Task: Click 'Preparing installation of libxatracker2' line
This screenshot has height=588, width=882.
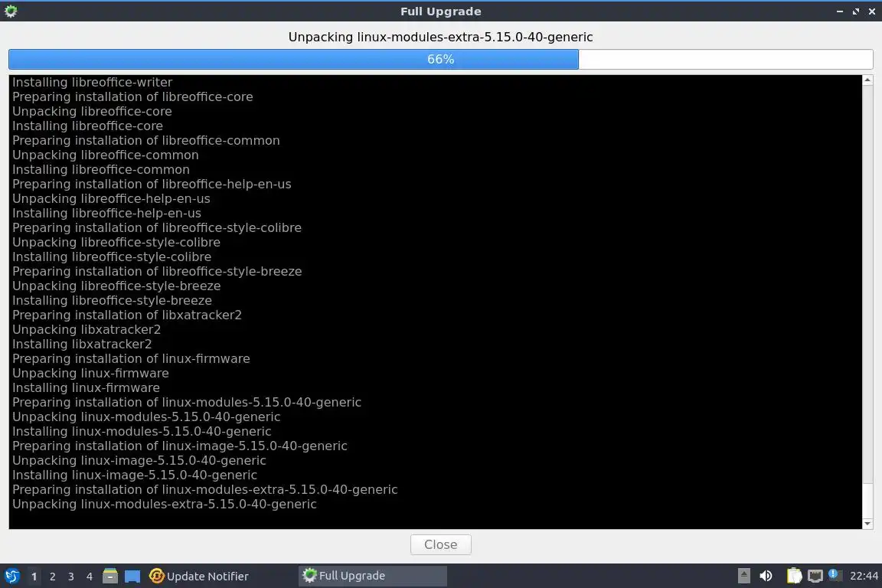Action: pos(127,315)
